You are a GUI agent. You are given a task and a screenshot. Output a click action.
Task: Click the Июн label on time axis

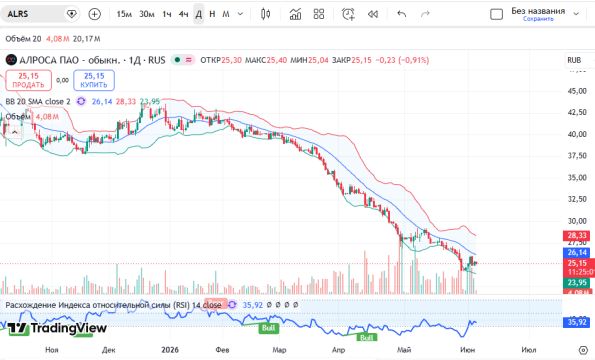click(x=468, y=350)
